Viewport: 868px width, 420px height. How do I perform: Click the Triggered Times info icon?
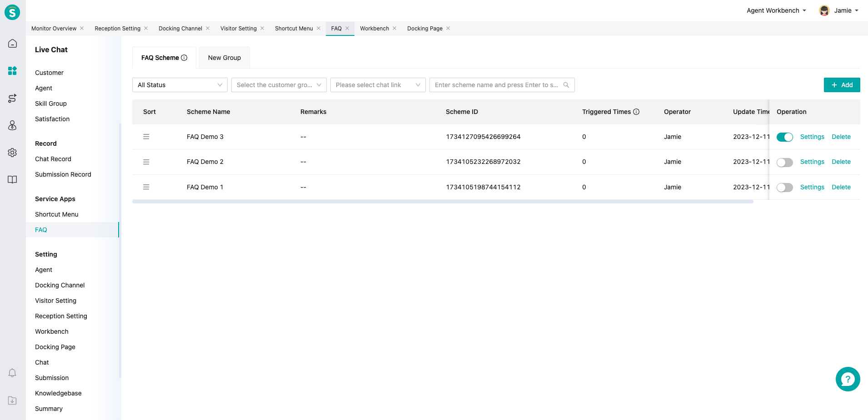pos(636,112)
